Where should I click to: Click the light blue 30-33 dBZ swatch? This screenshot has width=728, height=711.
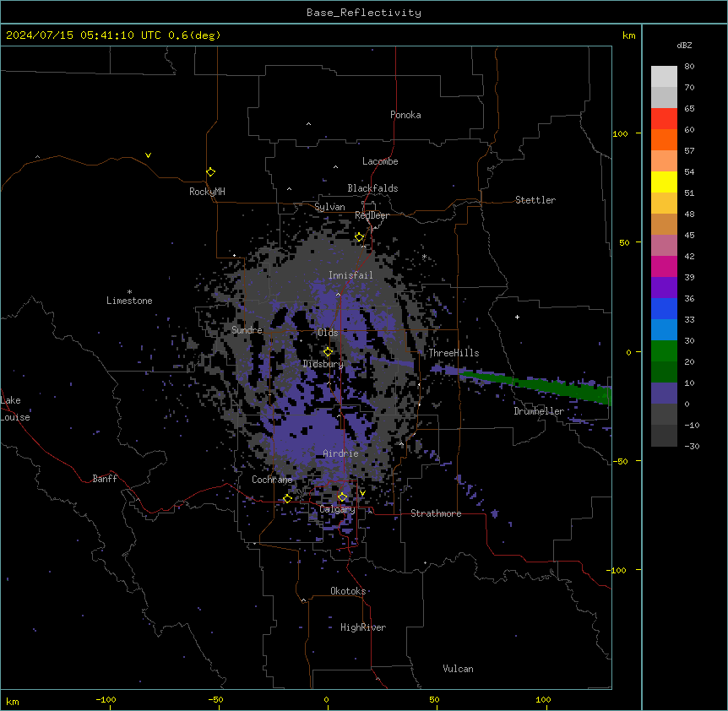point(664,329)
